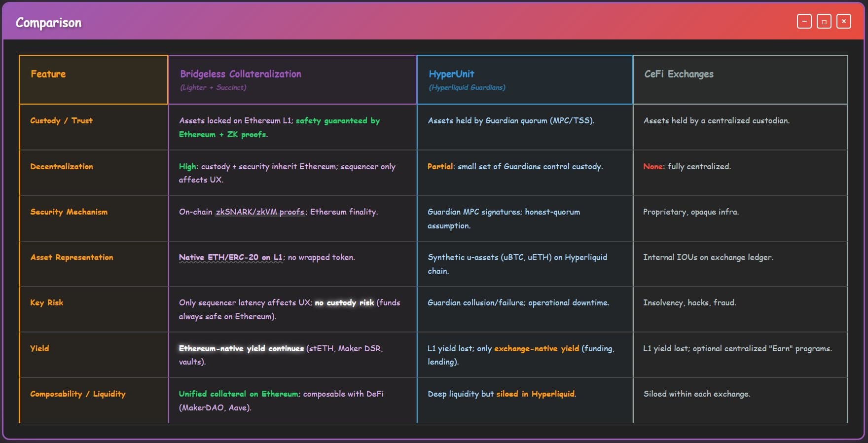Click the Decentralization row label
This screenshot has height=443, width=868.
click(x=62, y=166)
